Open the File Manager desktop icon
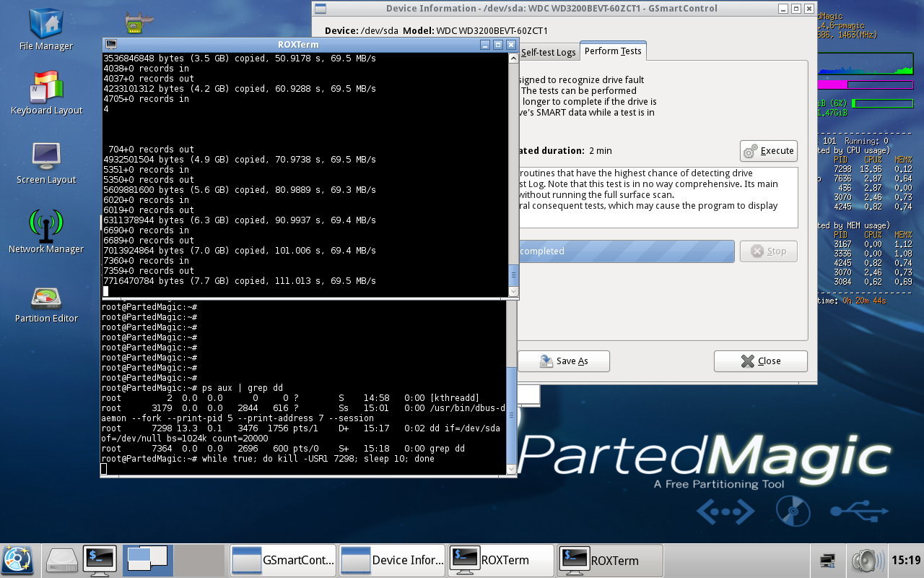 (x=45, y=29)
